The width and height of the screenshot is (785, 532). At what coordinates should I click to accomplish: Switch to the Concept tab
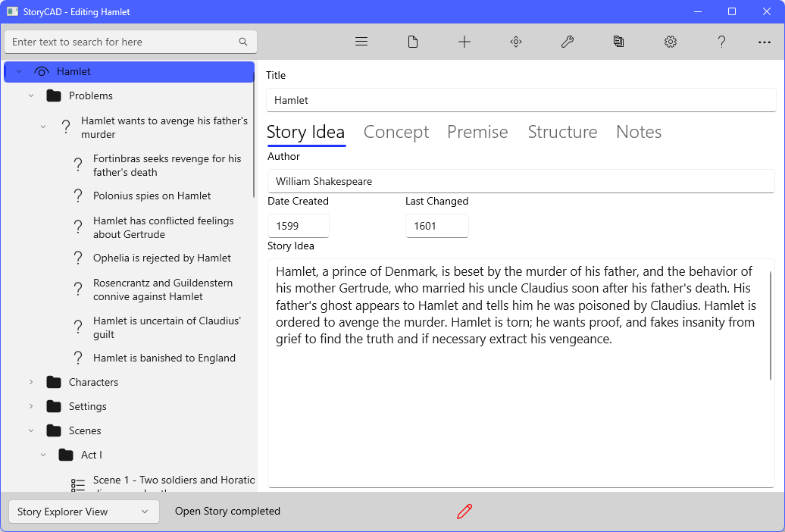pos(396,132)
